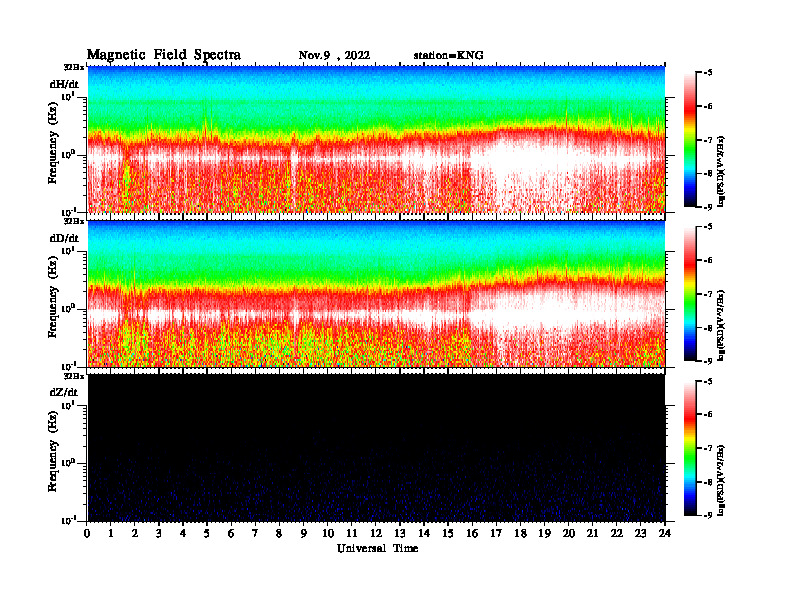Screen dimensions: 792x612
Task: Click the black dZ/dt spectrogram plot area
Action: [x=376, y=448]
